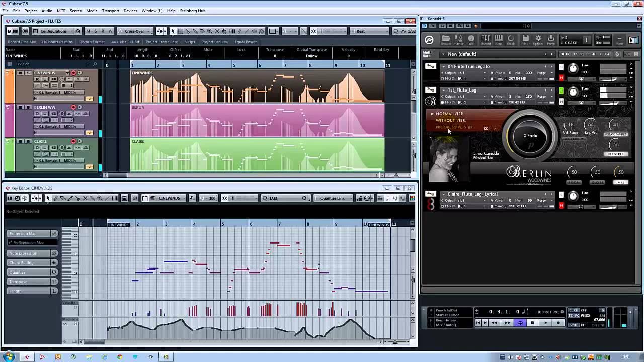The width and height of the screenshot is (644, 362).
Task: Mute the 04 Flute True Legato instrument
Action: click(561, 78)
